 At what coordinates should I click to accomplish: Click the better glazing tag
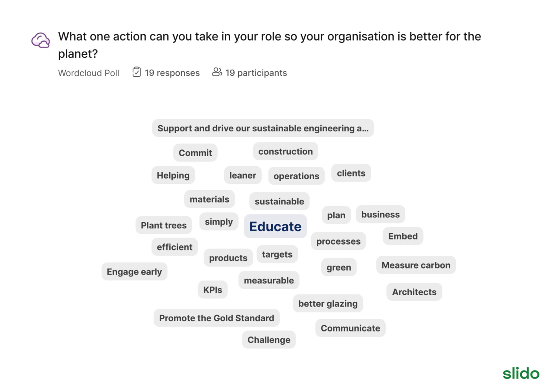tap(328, 303)
